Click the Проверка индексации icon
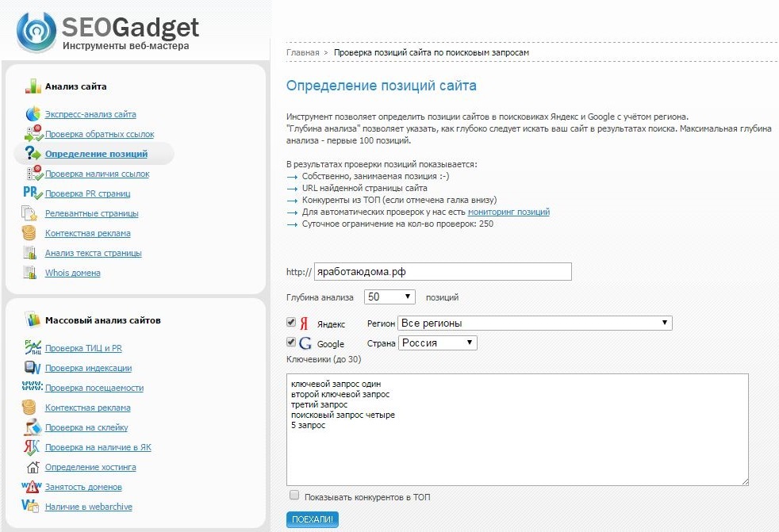Screen dimensions: 779x532 pyautogui.click(x=32, y=368)
